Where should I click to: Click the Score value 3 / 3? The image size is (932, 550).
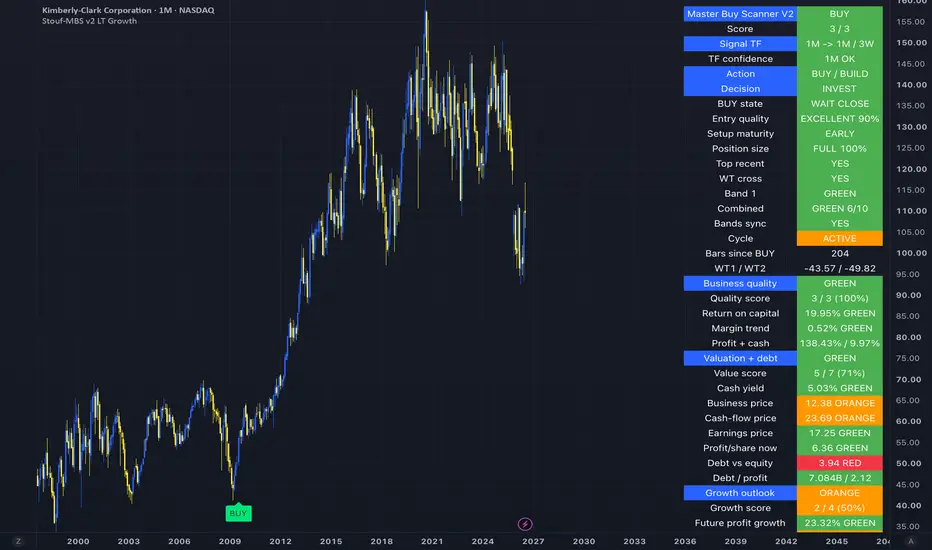coord(839,29)
